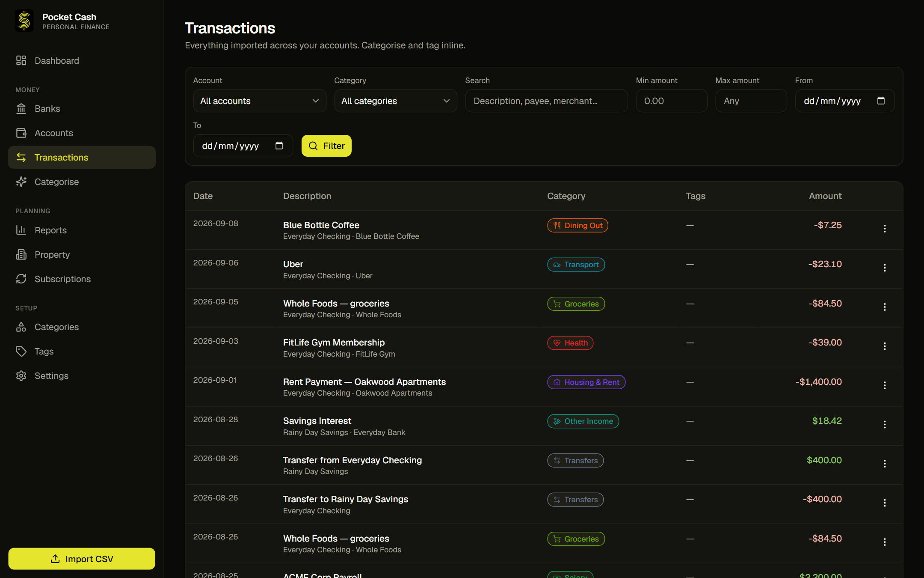This screenshot has width=924, height=578.
Task: Select Transactions in sidebar
Action: click(82, 158)
